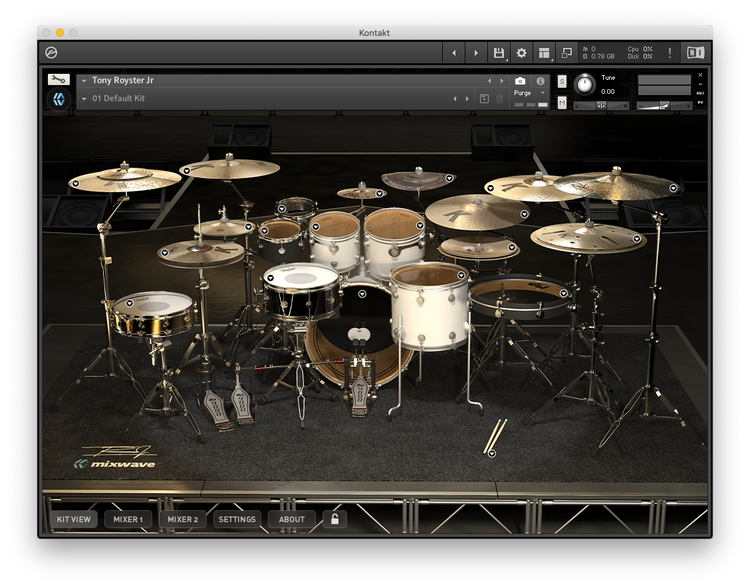Show instrument info with the i icon
750x588 pixels.
click(540, 81)
